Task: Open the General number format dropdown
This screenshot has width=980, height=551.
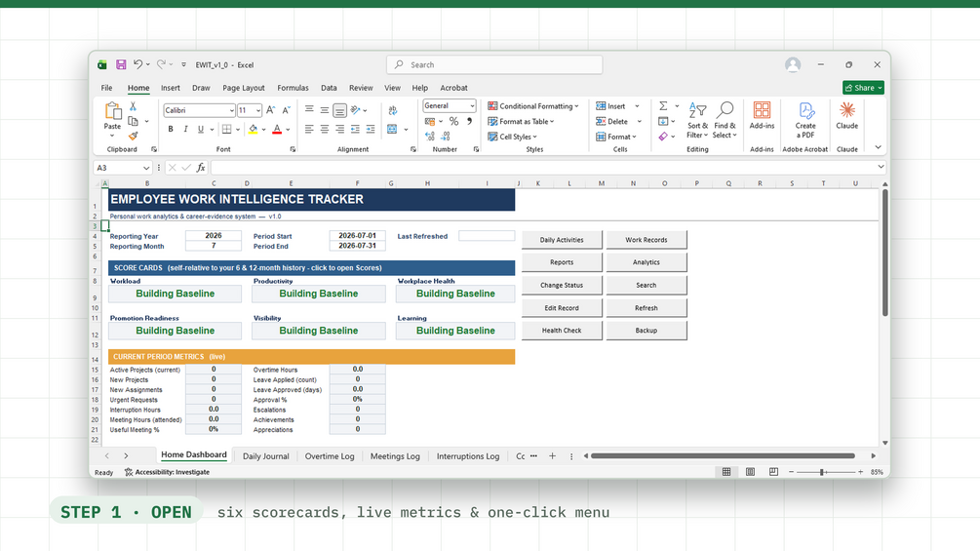Action: tap(472, 106)
